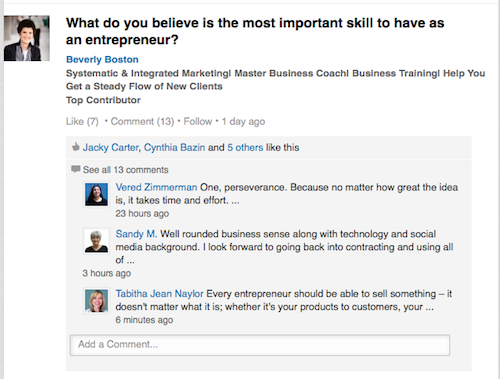Open Vered Zimmerman's name link
The image size is (500, 379).
(156, 187)
